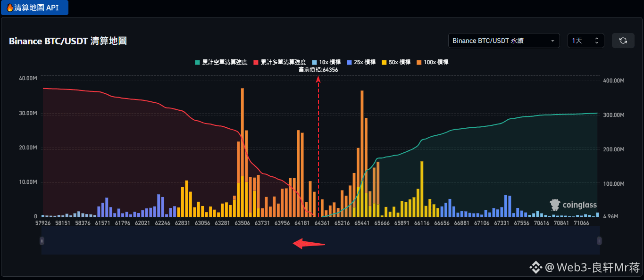Click the 當前價格:64356 label
Image resolution: width=644 pixels, height=280 pixels.
point(318,70)
